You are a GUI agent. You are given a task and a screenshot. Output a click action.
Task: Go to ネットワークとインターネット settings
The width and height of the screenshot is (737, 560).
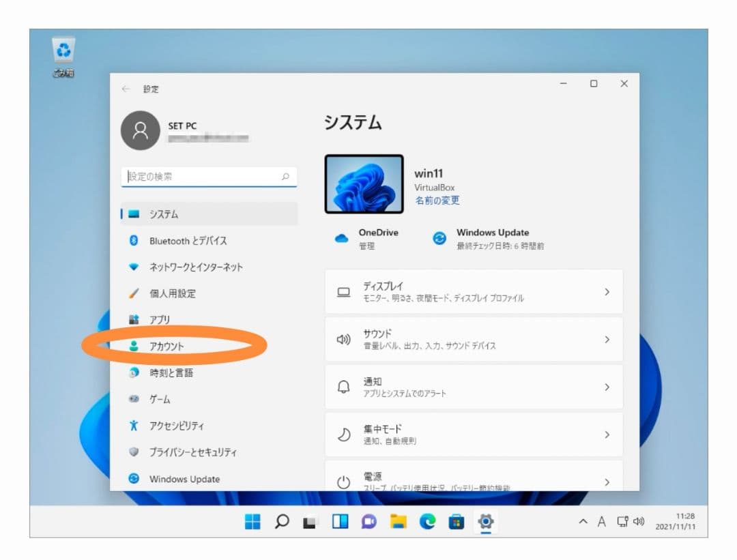tap(195, 267)
